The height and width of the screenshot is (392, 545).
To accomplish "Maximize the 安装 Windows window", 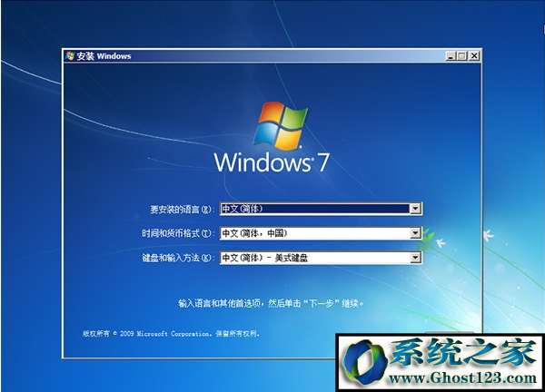I will point(462,56).
